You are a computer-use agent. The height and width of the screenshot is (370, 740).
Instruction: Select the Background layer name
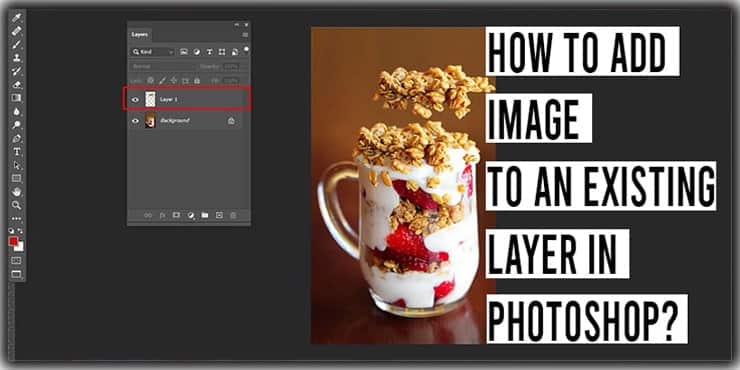[175, 121]
